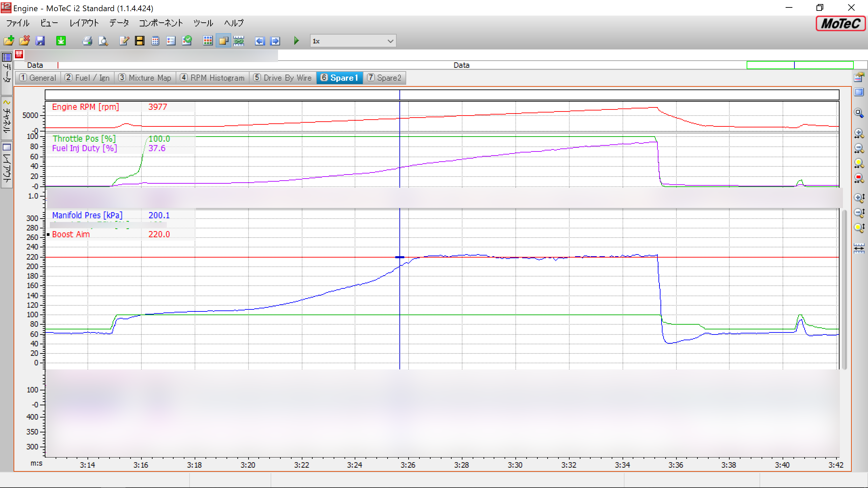Expand the データ side panel tab

[7, 73]
